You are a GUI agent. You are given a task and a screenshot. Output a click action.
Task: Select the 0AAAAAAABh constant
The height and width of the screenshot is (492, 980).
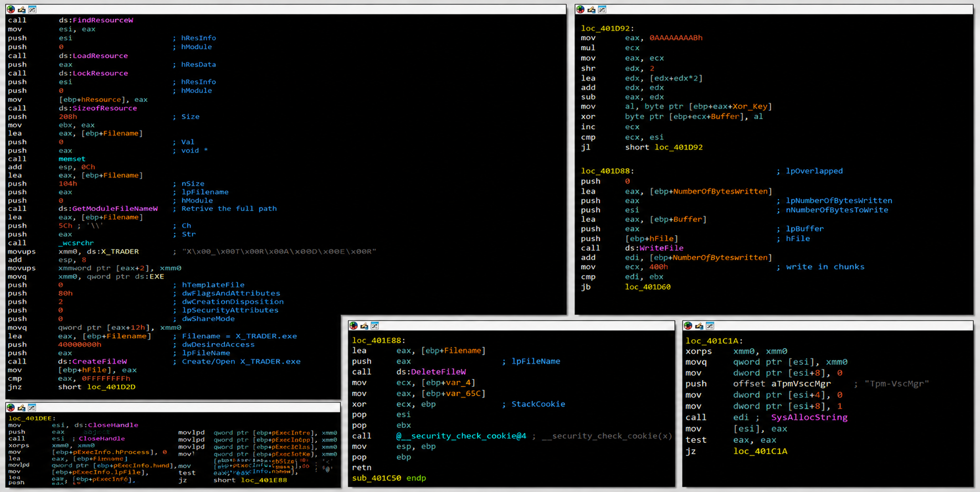click(676, 38)
